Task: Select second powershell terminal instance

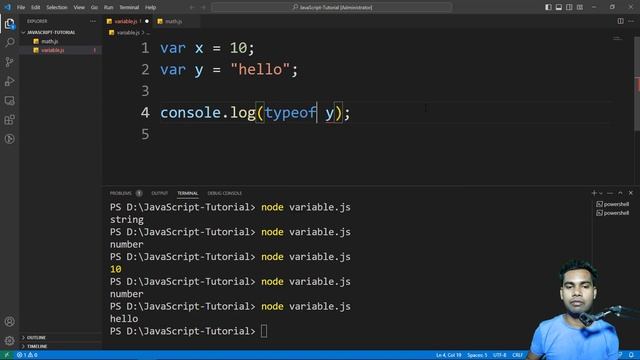Action: tap(613, 213)
